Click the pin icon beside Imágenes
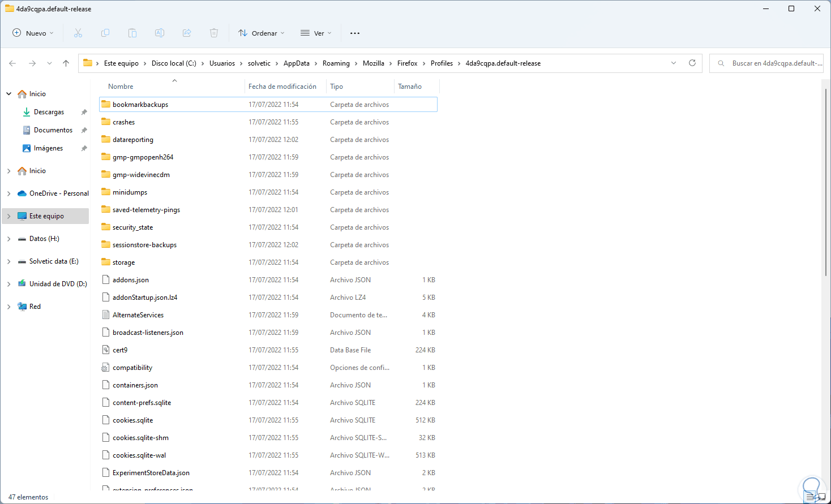Image resolution: width=831 pixels, height=504 pixels. pos(84,148)
